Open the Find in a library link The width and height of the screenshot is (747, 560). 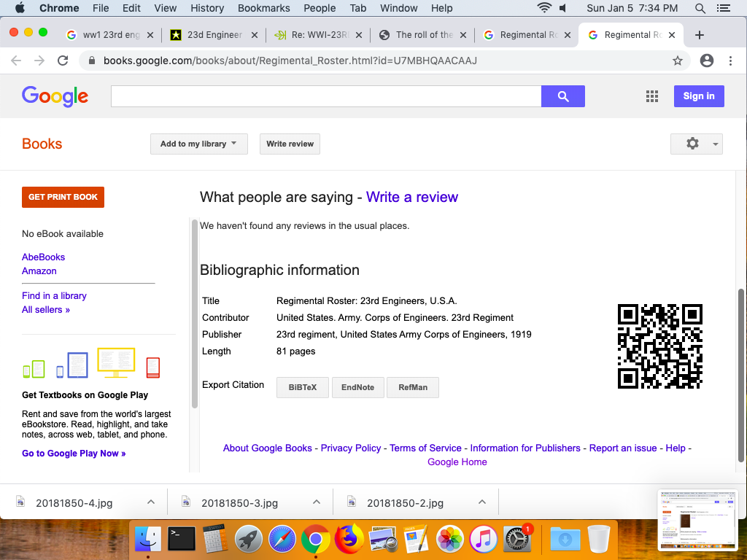[54, 295]
